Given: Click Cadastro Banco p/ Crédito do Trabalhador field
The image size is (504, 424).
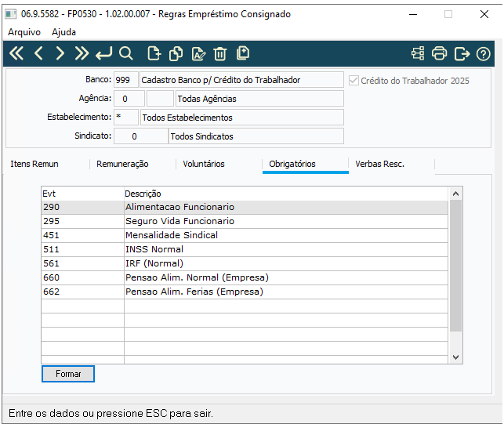Looking at the screenshot, I should coord(241,80).
